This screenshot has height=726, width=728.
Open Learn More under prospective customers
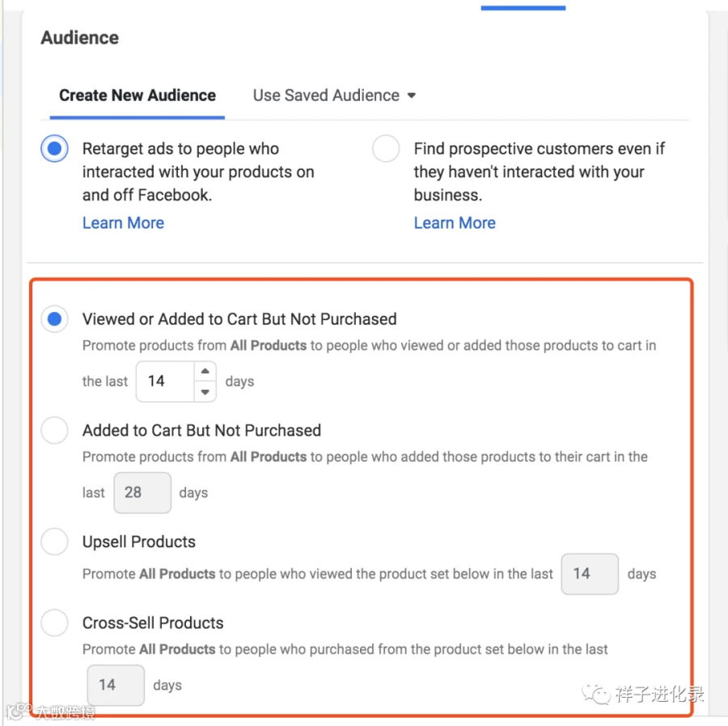click(455, 223)
